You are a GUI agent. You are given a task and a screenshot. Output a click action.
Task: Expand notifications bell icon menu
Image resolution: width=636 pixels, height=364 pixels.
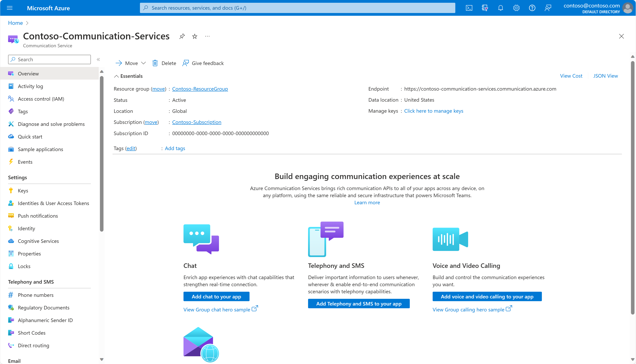click(500, 7)
